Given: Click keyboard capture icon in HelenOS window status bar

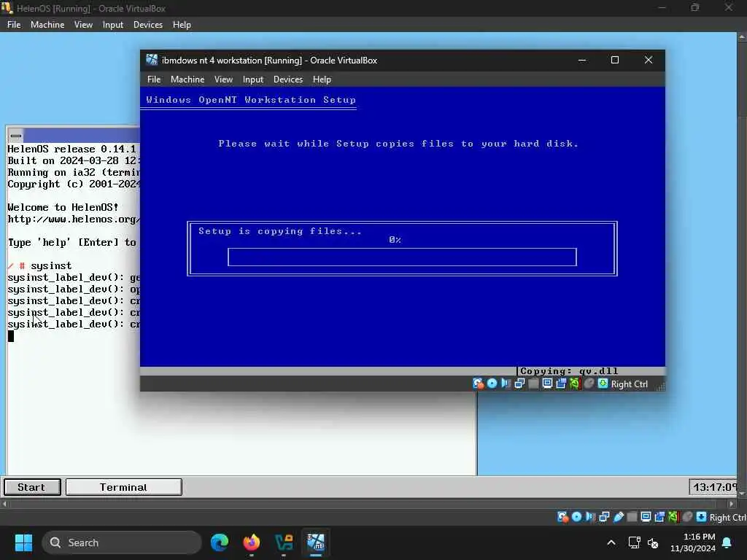Looking at the screenshot, I should pos(701,517).
